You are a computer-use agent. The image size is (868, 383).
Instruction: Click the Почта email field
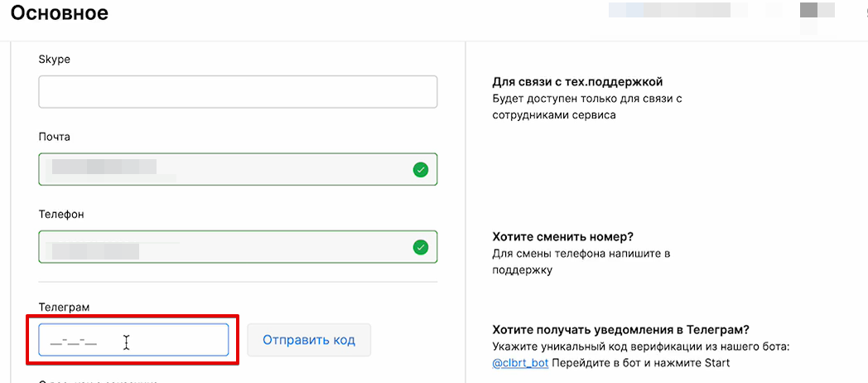pyautogui.click(x=238, y=169)
